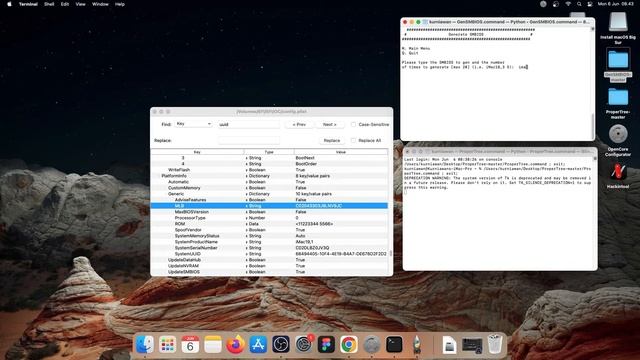Open the Edit menu

65,4
